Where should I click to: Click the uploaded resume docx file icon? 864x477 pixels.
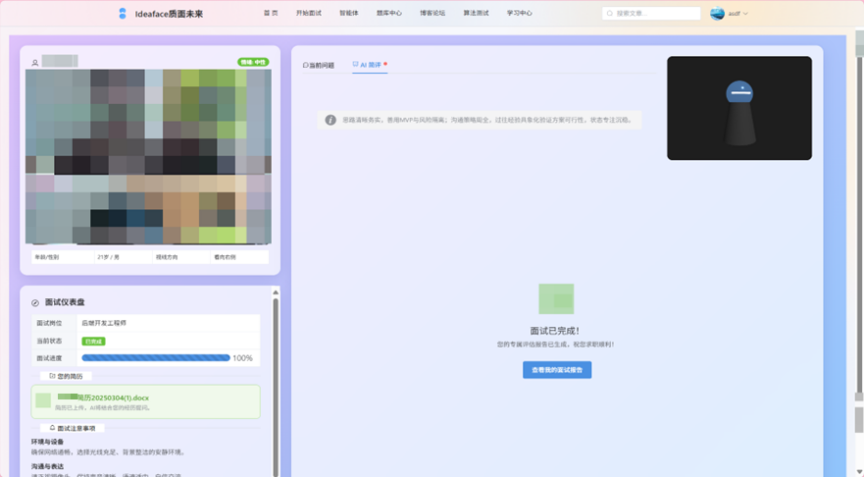[x=43, y=400]
